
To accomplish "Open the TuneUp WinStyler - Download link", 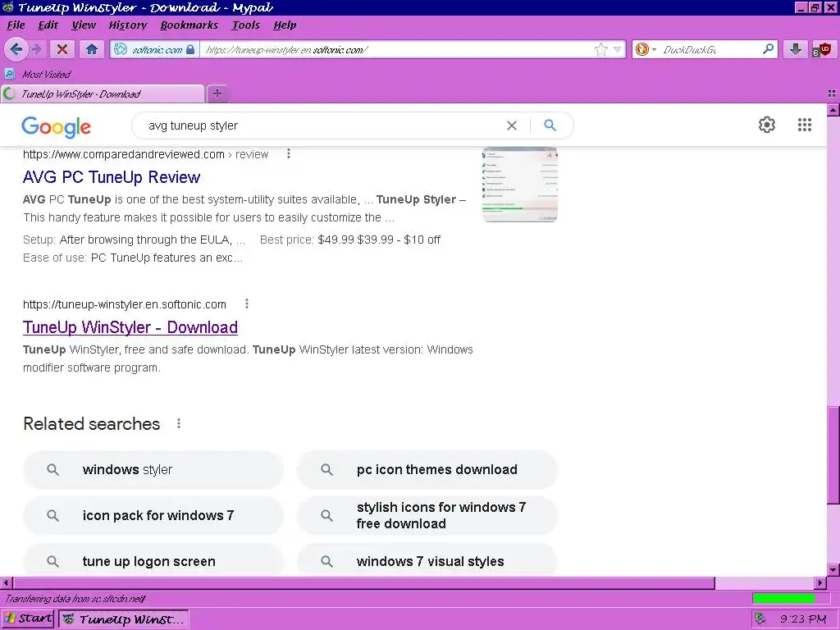I will click(130, 327).
